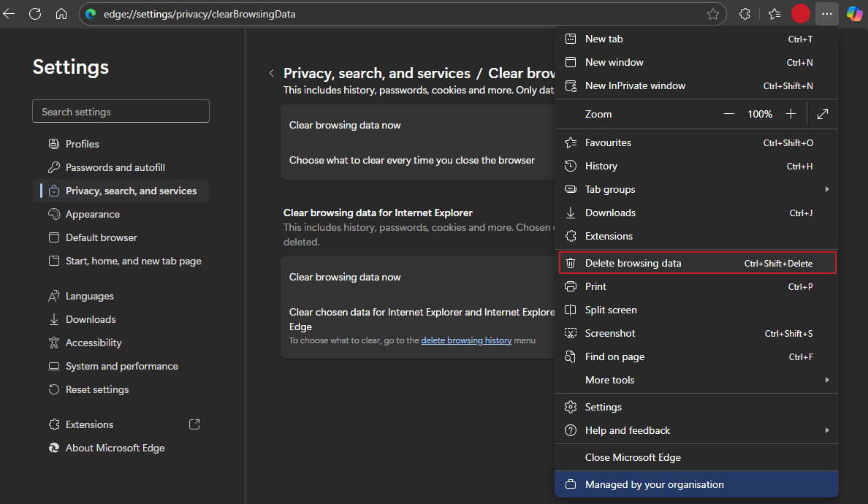Click the Settings and more ellipsis button
The height and width of the screenshot is (504, 868).
point(826,14)
